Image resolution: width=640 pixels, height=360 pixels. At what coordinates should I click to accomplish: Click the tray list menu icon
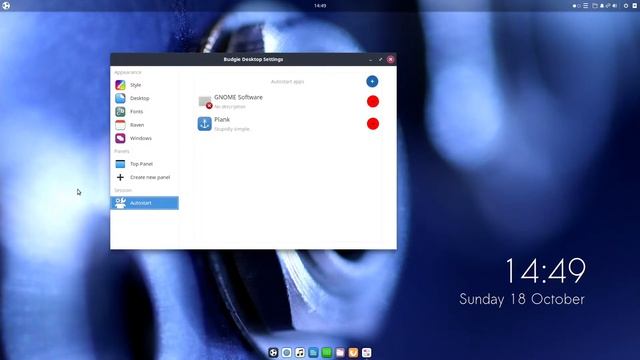[586, 6]
